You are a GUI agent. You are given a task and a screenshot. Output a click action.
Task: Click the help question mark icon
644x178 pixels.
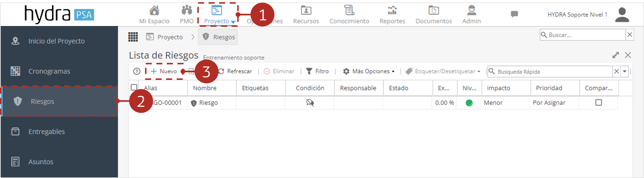coord(137,71)
